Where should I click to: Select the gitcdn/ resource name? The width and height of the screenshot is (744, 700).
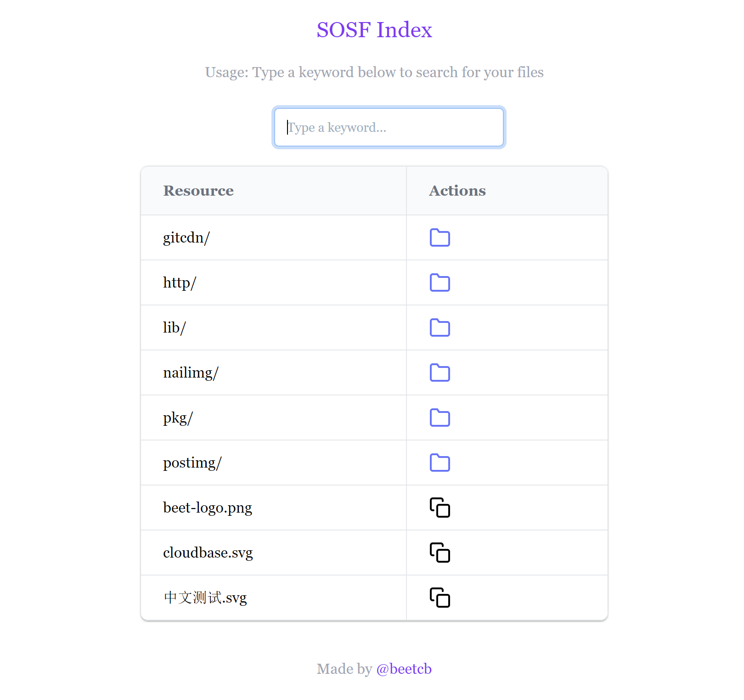[186, 237]
